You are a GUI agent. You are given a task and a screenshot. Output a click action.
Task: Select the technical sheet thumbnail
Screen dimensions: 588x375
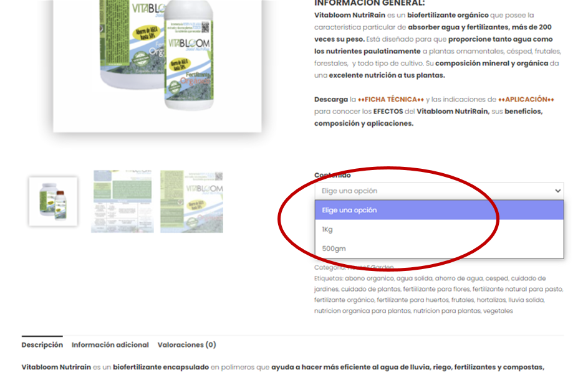pos(122,202)
